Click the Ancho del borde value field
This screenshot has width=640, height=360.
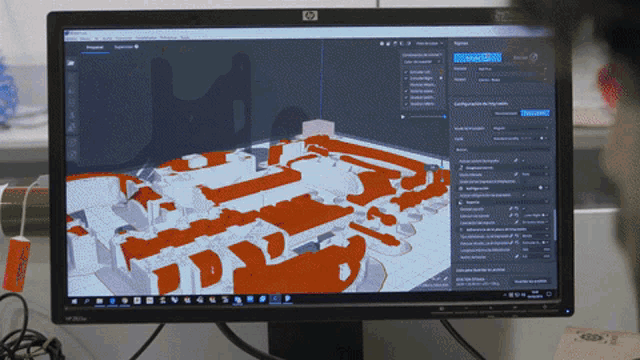tap(535, 257)
